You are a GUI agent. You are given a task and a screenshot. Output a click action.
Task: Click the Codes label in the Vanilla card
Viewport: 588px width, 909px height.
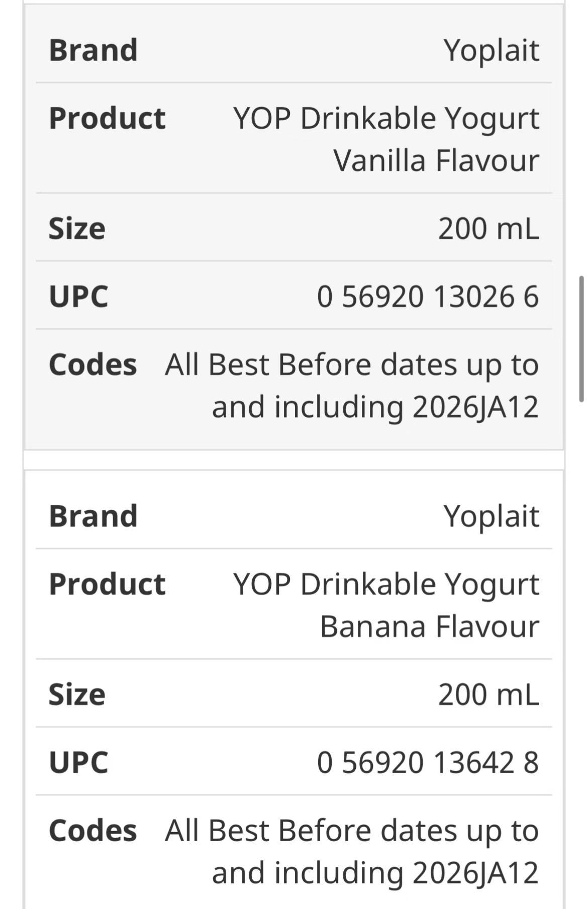(x=92, y=365)
